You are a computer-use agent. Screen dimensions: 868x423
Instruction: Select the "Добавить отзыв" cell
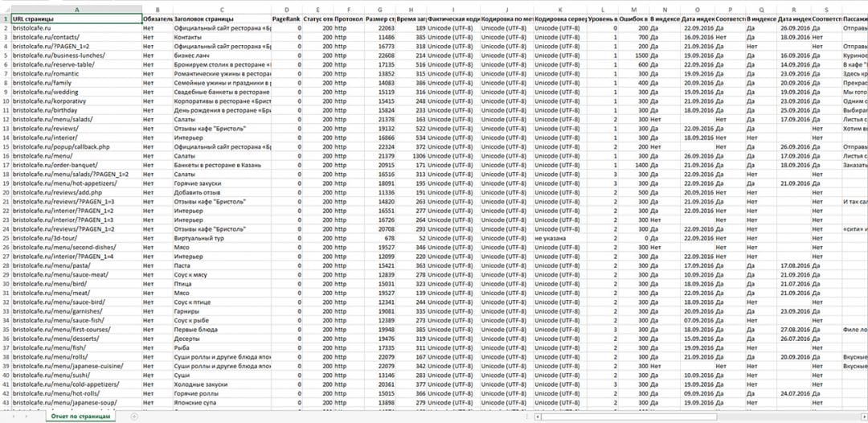tap(222, 192)
